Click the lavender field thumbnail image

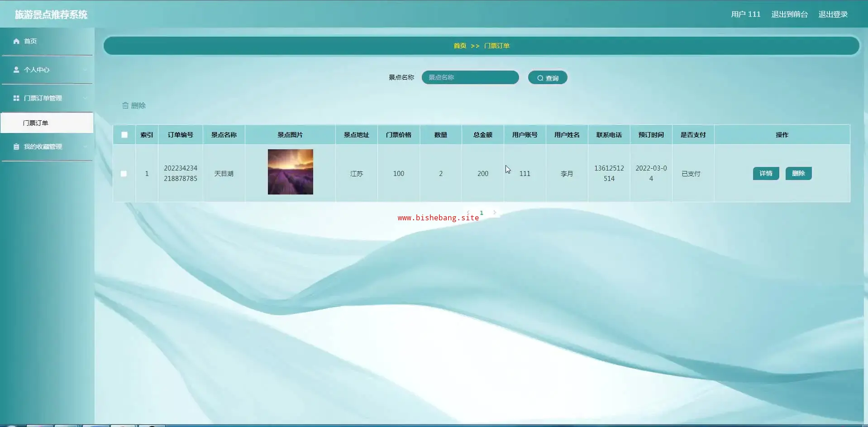pyautogui.click(x=291, y=172)
